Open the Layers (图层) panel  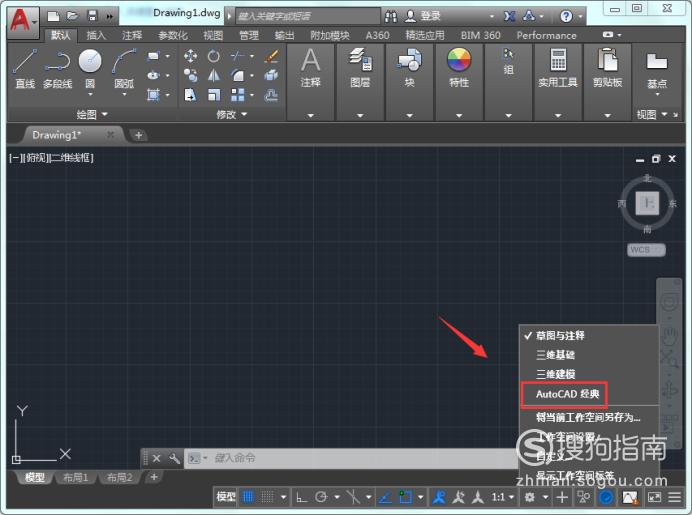coord(360,68)
